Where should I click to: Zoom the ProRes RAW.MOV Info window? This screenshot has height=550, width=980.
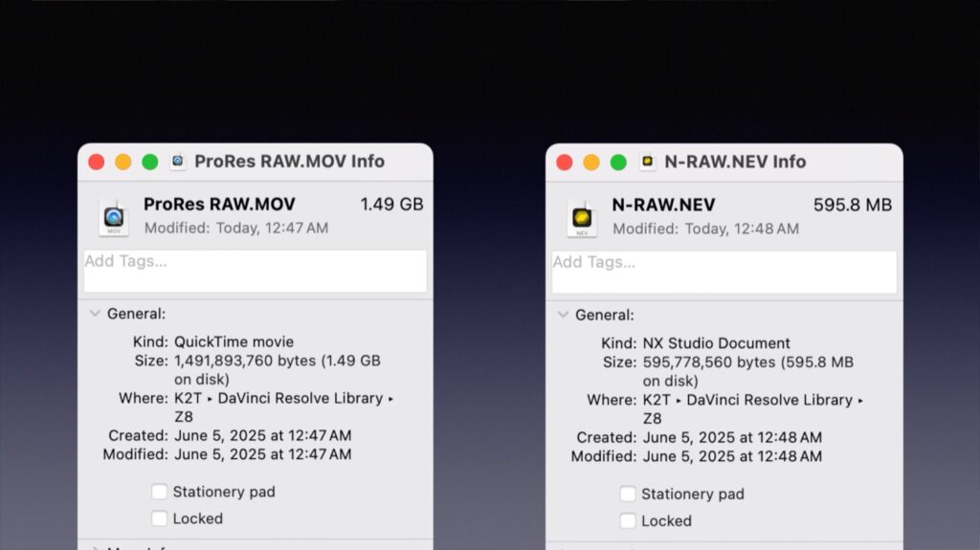(150, 162)
